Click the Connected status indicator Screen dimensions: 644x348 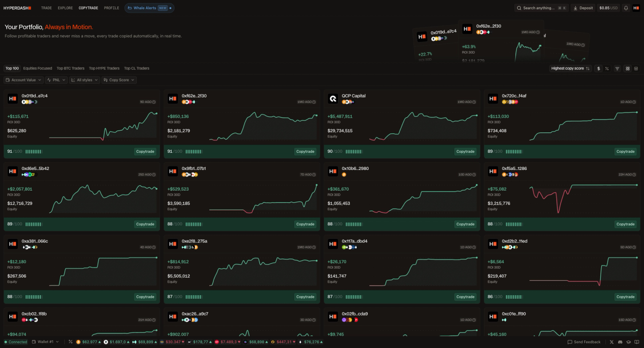tap(16, 342)
